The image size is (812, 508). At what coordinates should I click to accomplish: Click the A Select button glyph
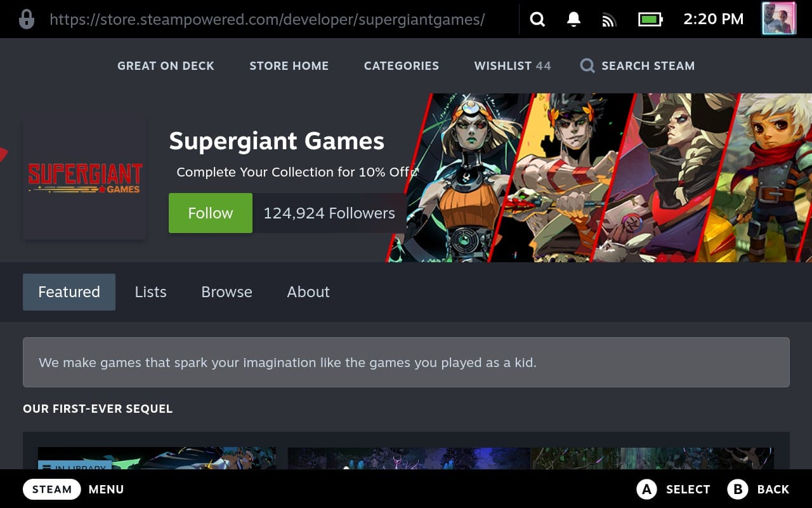646,489
